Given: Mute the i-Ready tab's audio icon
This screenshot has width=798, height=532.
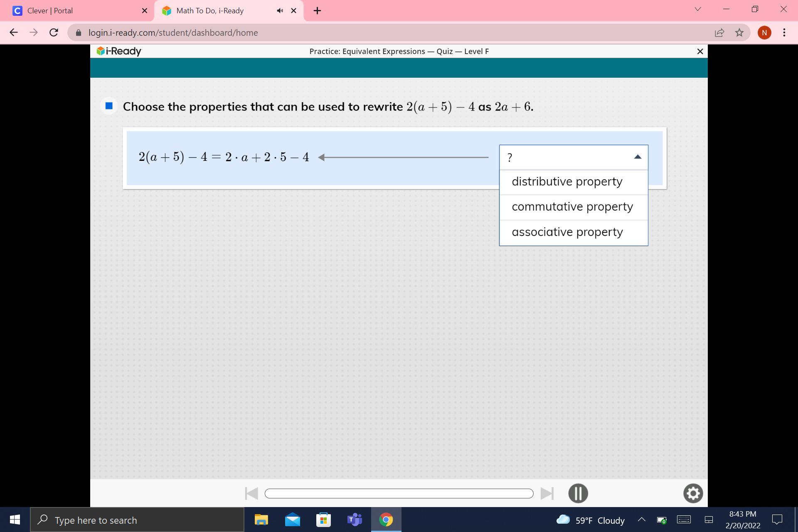Looking at the screenshot, I should pos(280,10).
